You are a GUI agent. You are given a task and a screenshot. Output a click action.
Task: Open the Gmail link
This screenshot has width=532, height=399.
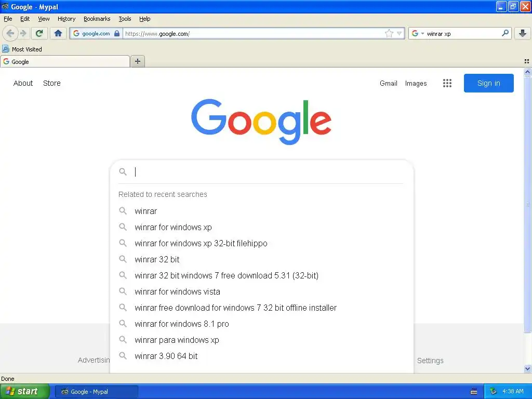(389, 83)
